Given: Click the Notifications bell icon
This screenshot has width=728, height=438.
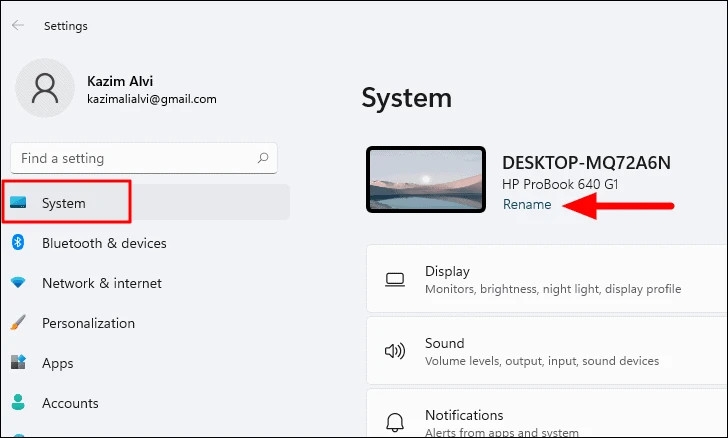Looking at the screenshot, I should click(x=394, y=421).
